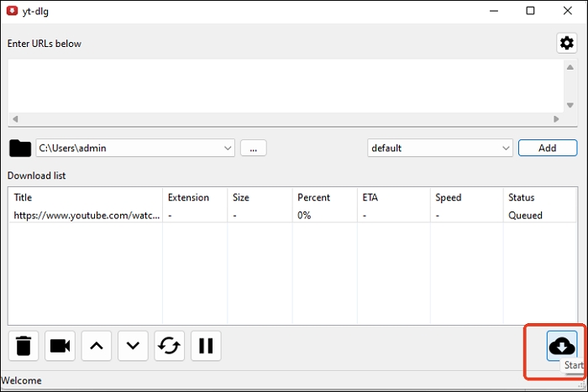Move selected item up with up arrow
This screenshot has width=588, height=392.
pyautogui.click(x=97, y=346)
